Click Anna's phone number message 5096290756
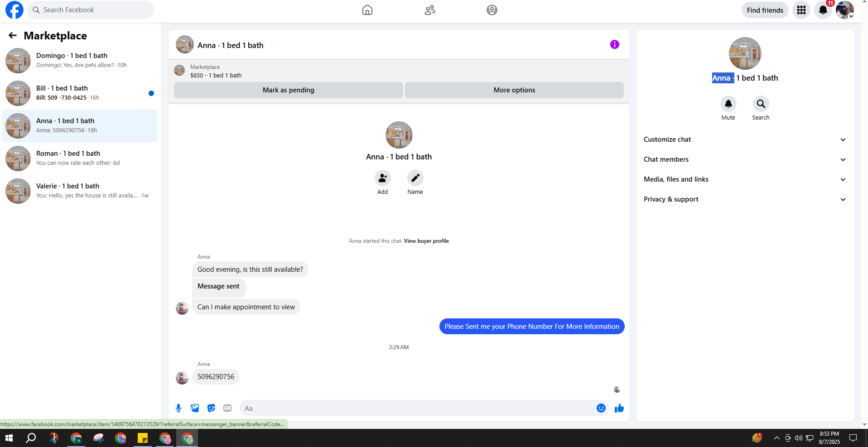Screen dimensions: 868x447 (216, 377)
